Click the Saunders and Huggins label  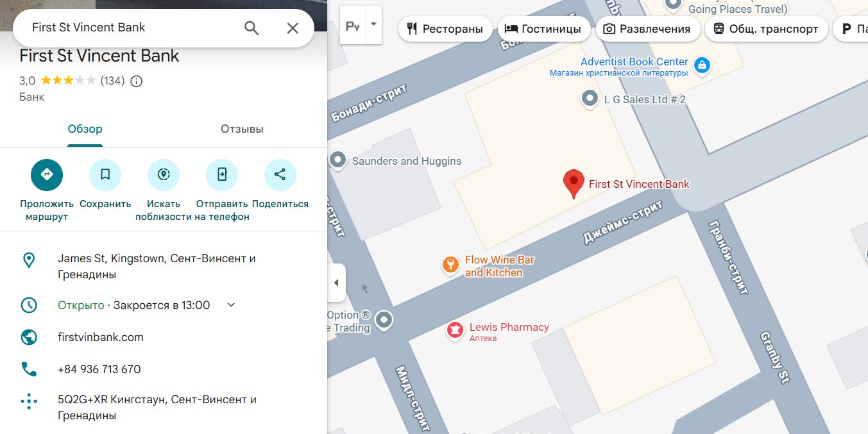coord(407,161)
